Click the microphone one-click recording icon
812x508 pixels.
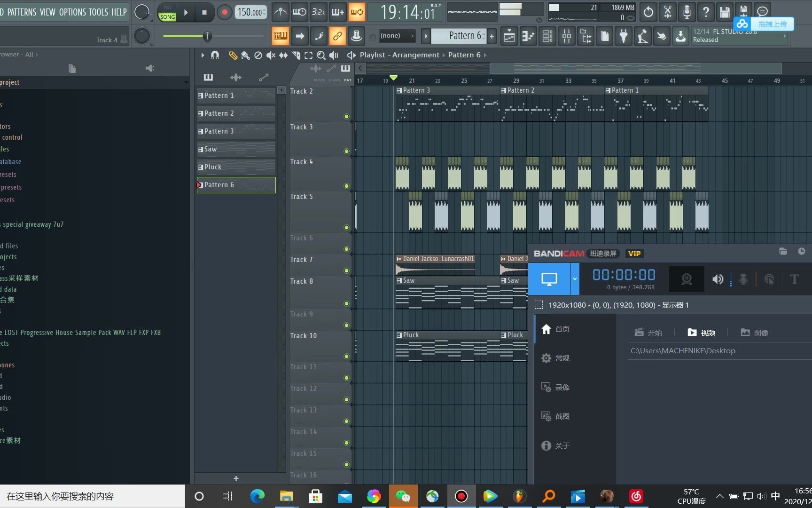(687, 12)
